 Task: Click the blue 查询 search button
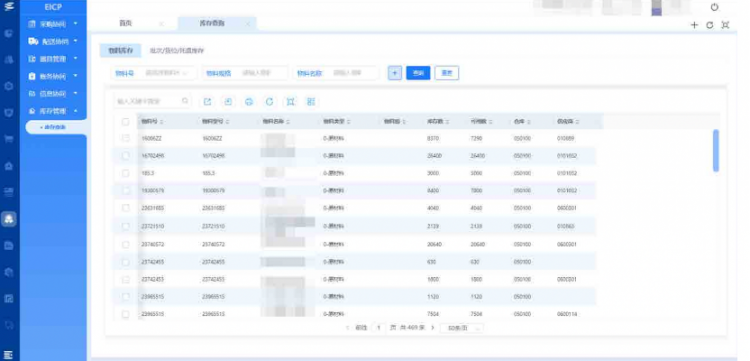418,73
